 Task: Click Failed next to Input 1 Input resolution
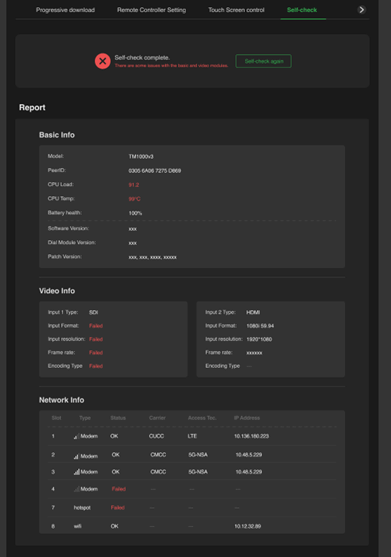pos(96,340)
